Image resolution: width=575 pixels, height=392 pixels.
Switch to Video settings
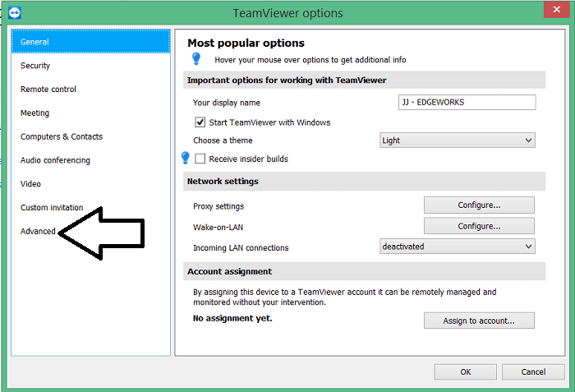point(91,184)
